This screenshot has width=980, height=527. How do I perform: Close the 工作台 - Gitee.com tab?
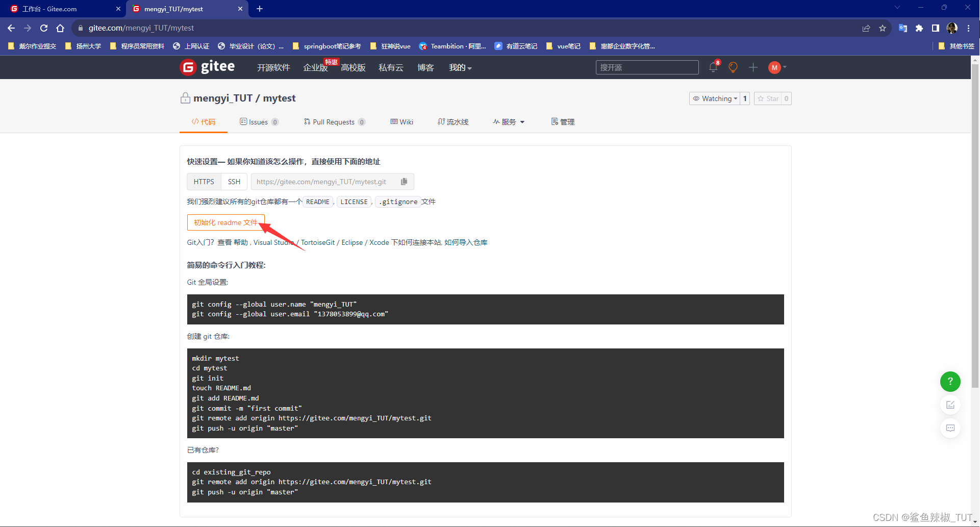118,9
